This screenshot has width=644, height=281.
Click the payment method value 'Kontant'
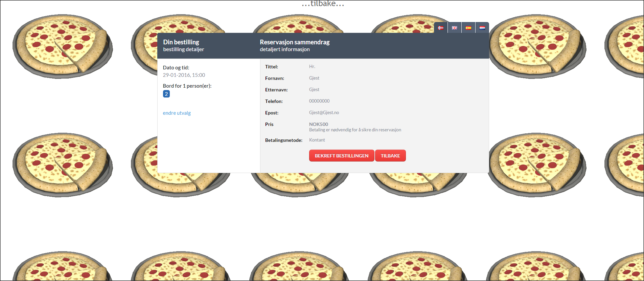[317, 140]
